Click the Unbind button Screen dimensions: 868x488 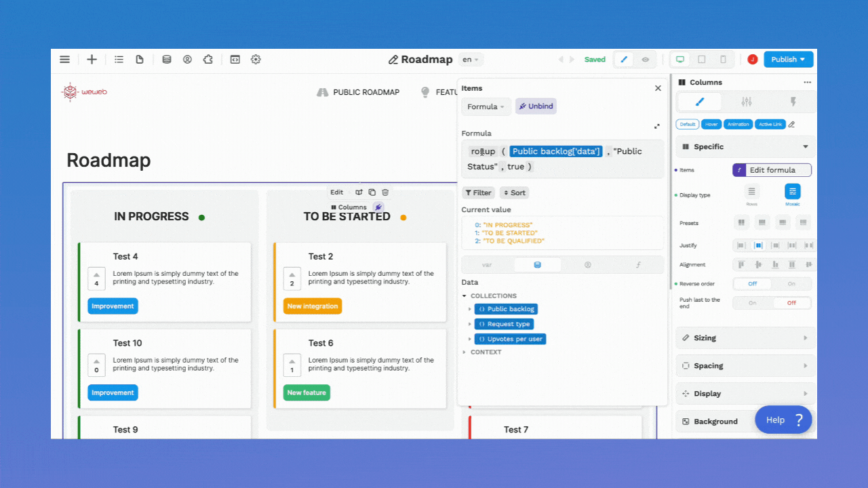pos(536,106)
